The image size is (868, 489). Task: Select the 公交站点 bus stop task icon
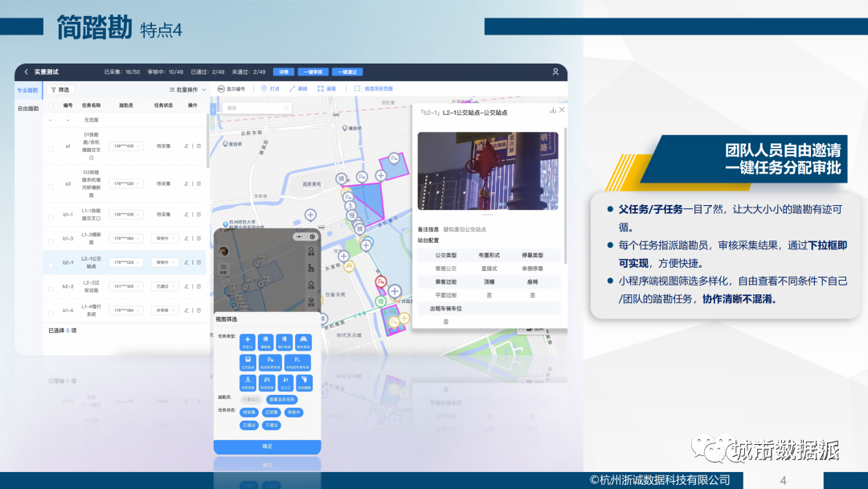coord(248,363)
